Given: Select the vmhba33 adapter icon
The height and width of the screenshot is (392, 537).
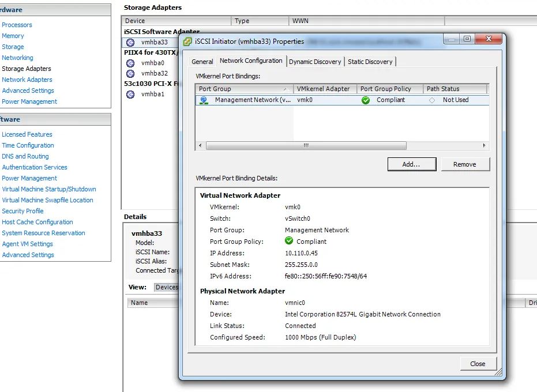Looking at the screenshot, I should click(x=131, y=42).
